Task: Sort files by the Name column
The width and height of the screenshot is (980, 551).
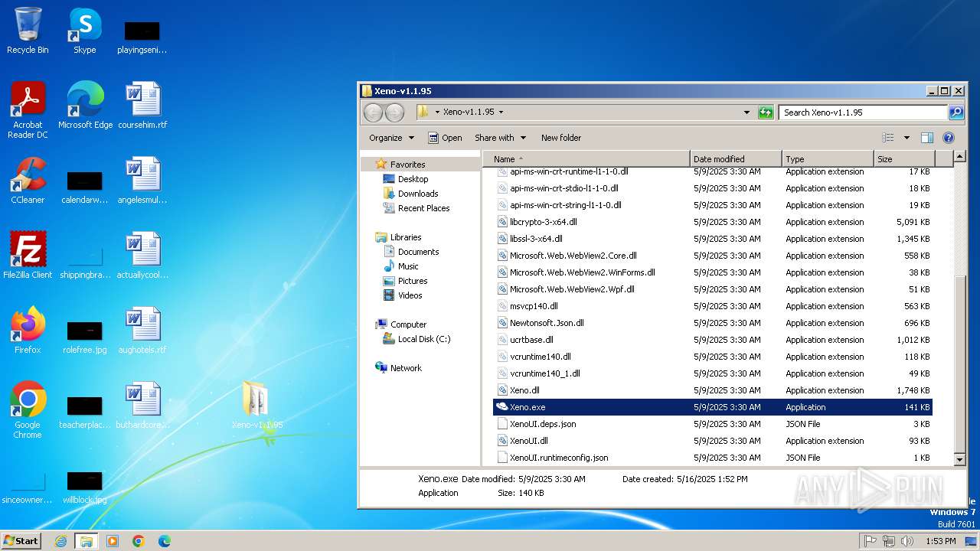Action: (586, 159)
